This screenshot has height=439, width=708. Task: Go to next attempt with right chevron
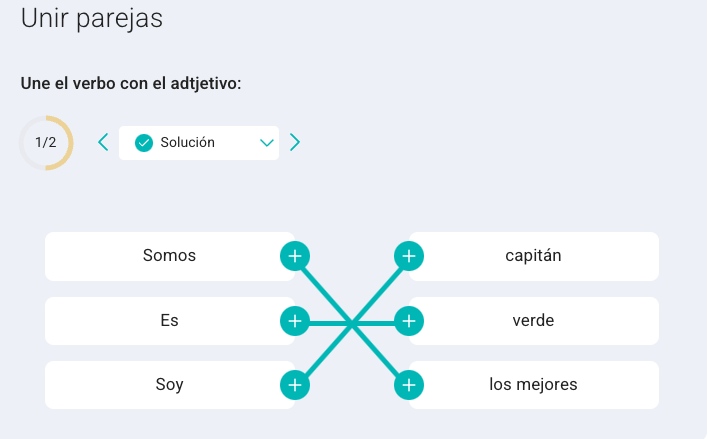click(x=295, y=142)
